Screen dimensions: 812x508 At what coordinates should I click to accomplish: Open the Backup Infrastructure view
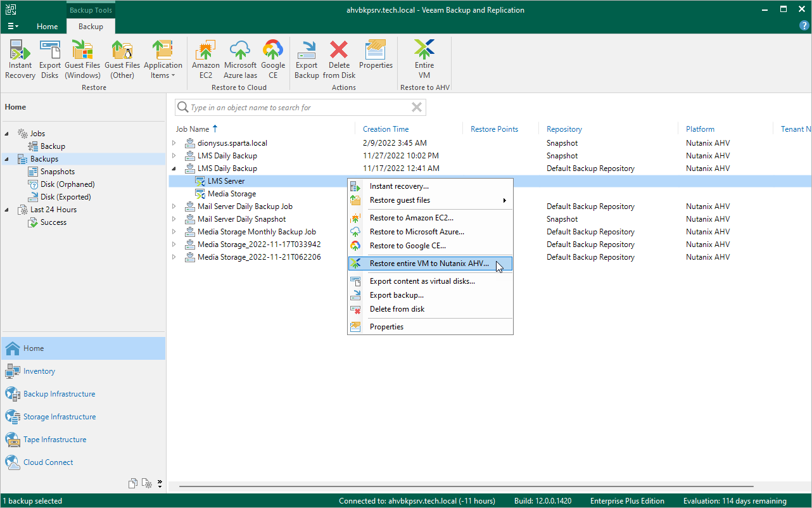tap(83, 394)
